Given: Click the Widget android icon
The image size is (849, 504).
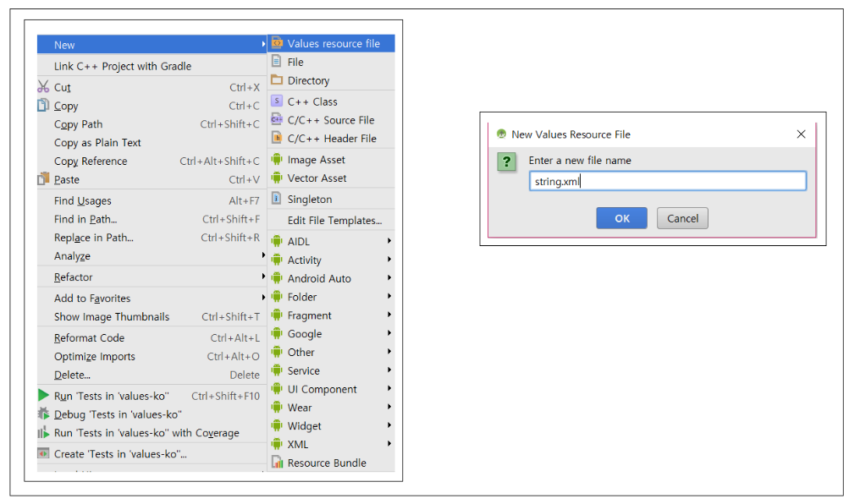Looking at the screenshot, I should point(277,425).
